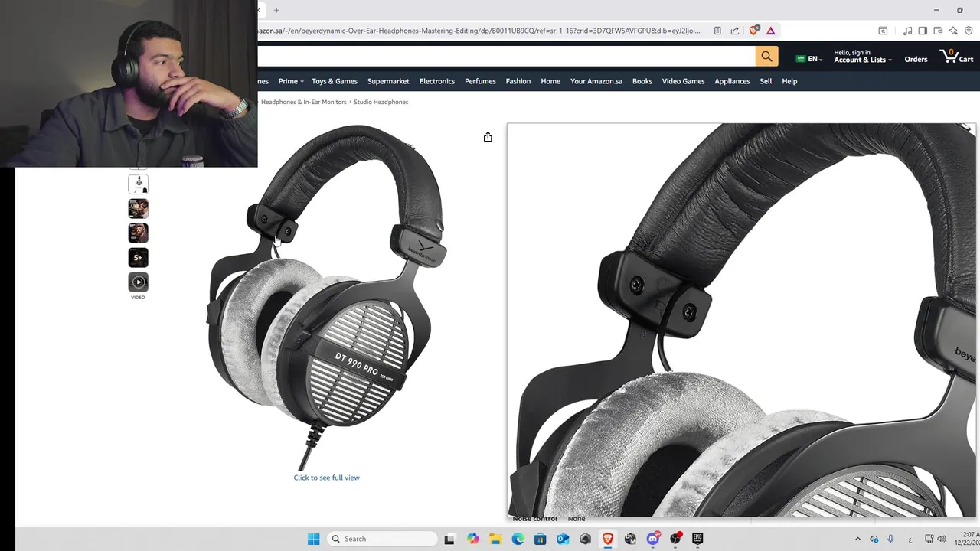
Task: Click the browser address bar URL
Action: point(481,31)
